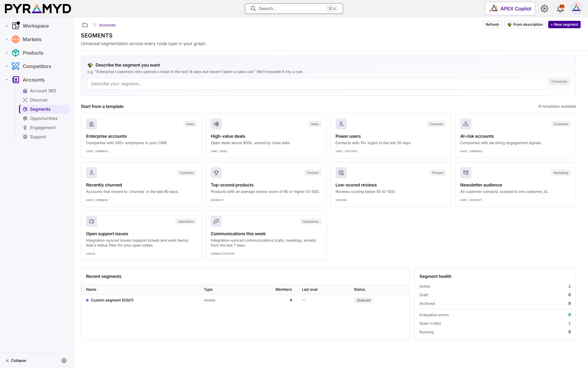Click the Refresh button
The width and height of the screenshot is (588, 368).
coord(492,25)
